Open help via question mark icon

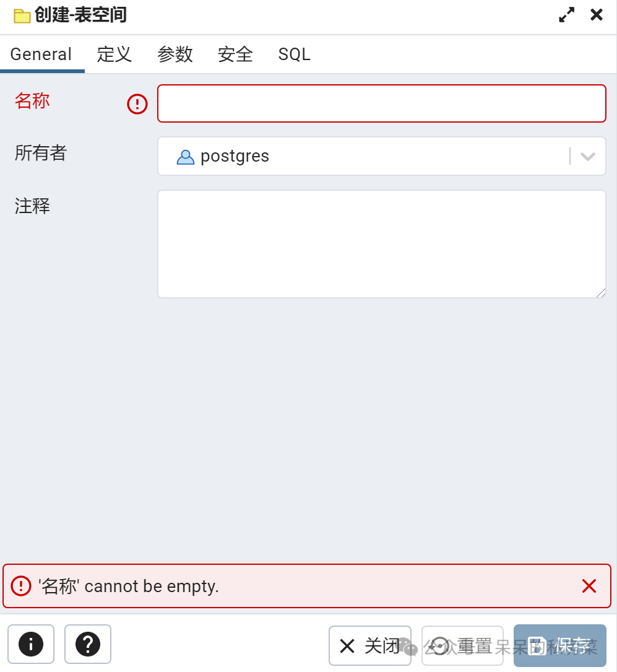(x=88, y=644)
